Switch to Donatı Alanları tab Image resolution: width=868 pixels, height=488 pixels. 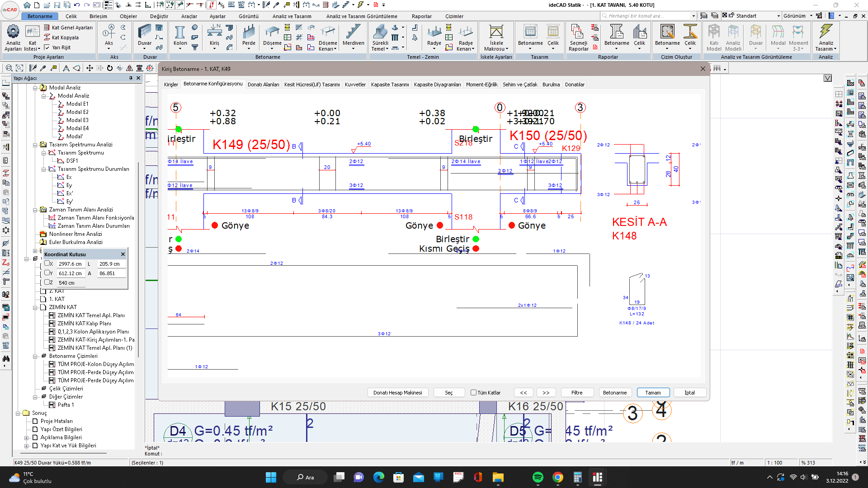[x=263, y=84]
